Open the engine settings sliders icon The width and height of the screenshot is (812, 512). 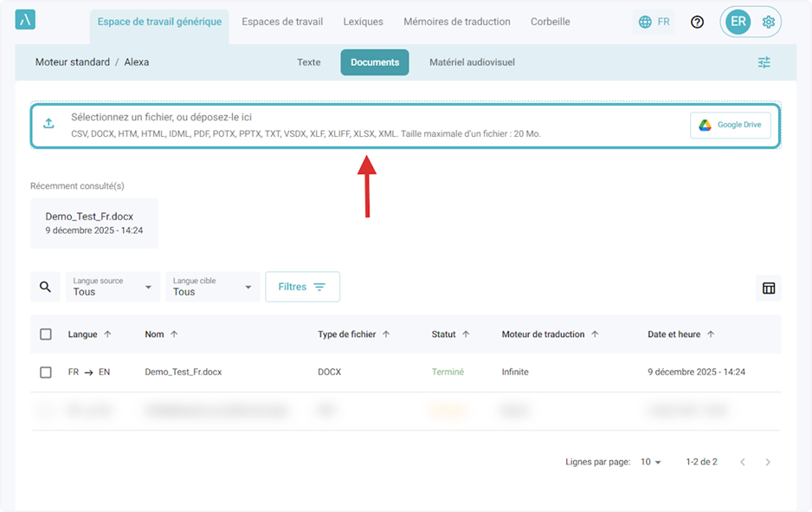coord(764,62)
